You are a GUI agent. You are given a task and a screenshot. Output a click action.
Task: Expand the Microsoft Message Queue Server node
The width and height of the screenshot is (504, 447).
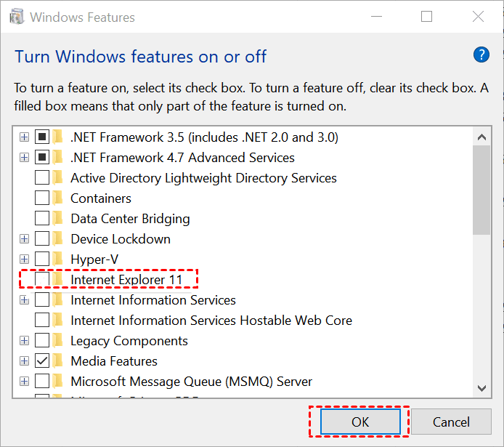[24, 382]
